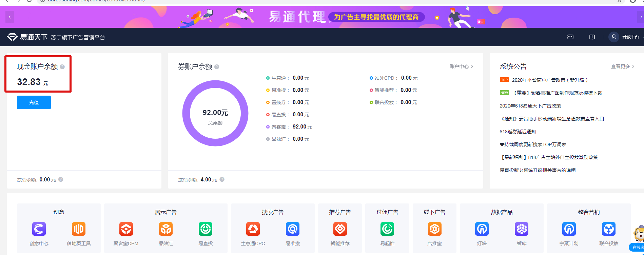Image resolution: width=644 pixels, height=255 pixels.
Task: Open 2020年平台商户广告政策 announcement
Action: tap(549, 80)
